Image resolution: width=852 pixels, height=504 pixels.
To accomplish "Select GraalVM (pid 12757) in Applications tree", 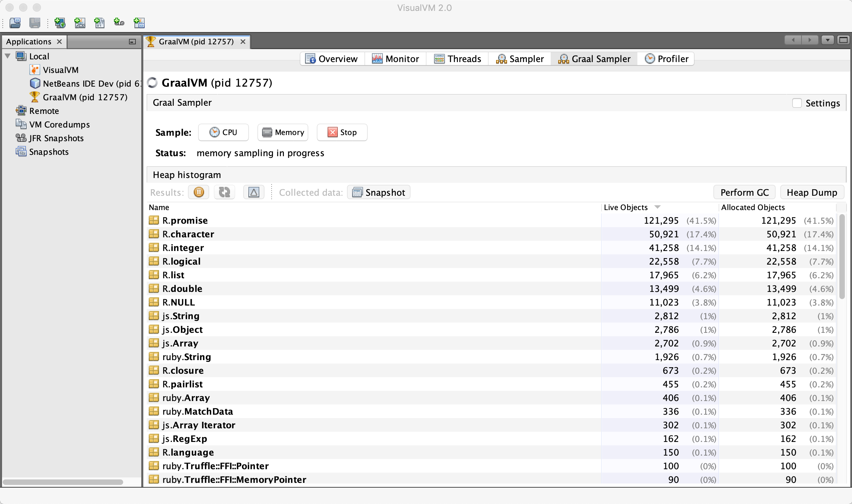I will coord(85,97).
